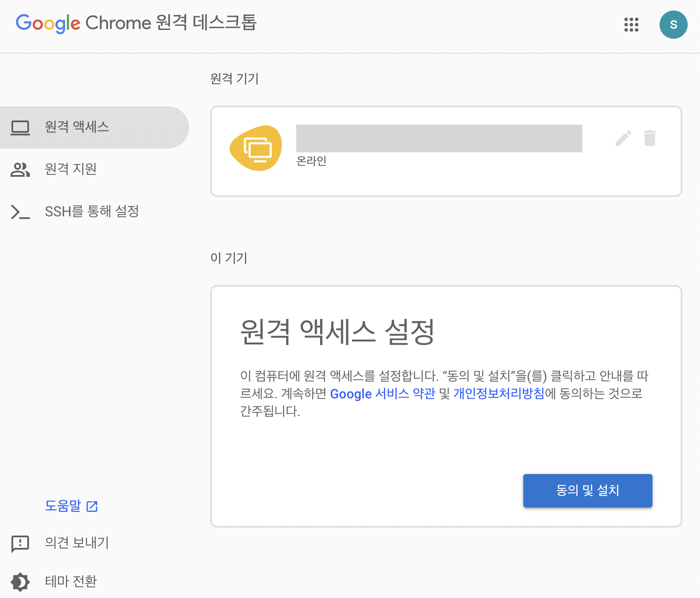Image resolution: width=700 pixels, height=598 pixels.
Task: Click the 원격 액세스 설정 title
Action: (x=337, y=332)
